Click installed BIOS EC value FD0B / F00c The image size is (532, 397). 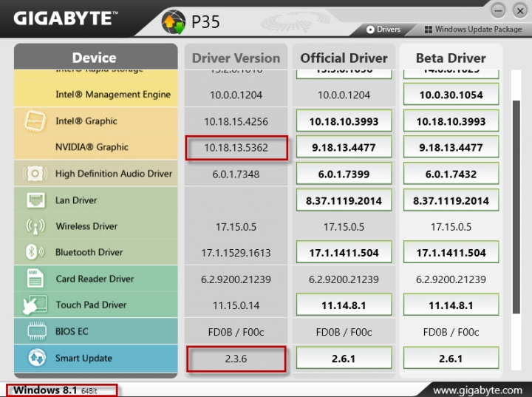(x=236, y=332)
